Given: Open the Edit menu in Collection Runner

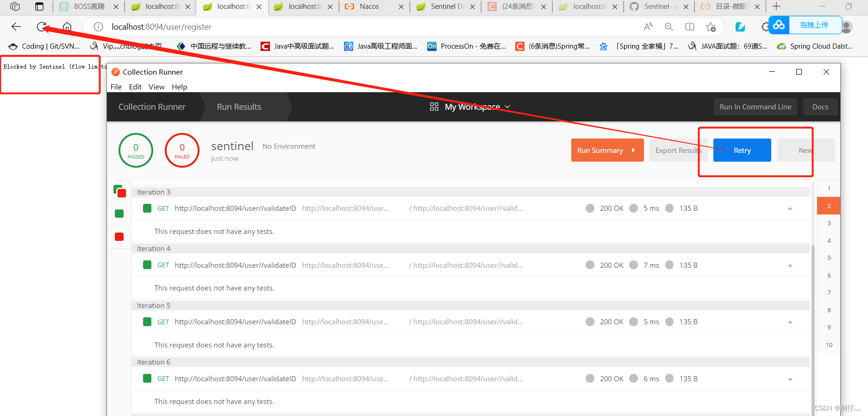Looking at the screenshot, I should pos(135,87).
